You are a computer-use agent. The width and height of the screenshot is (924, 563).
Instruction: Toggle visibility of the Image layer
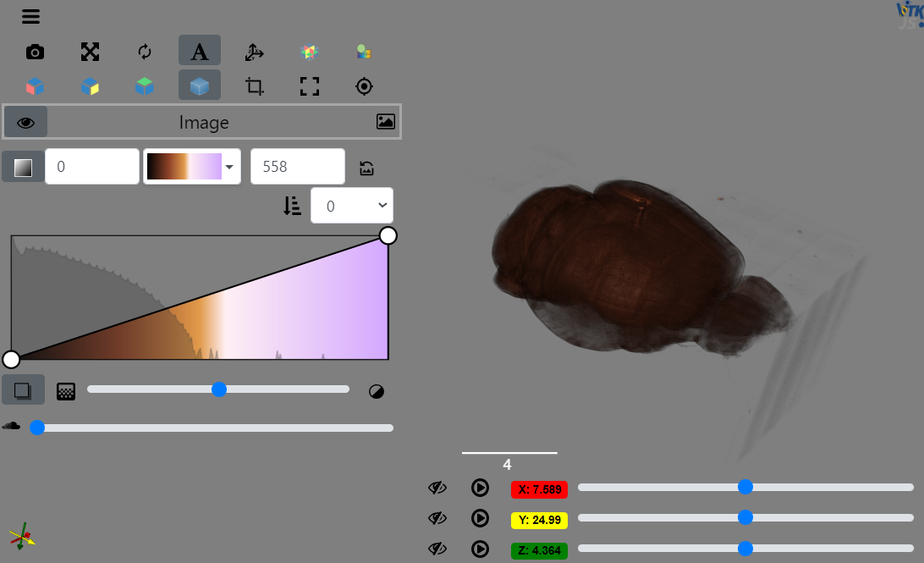coord(25,121)
